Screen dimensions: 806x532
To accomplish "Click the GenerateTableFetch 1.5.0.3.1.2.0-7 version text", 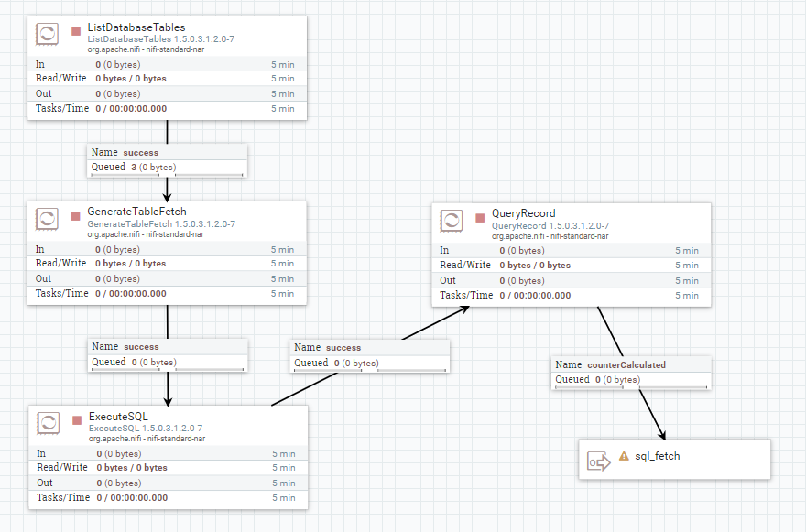I will pos(161,223).
